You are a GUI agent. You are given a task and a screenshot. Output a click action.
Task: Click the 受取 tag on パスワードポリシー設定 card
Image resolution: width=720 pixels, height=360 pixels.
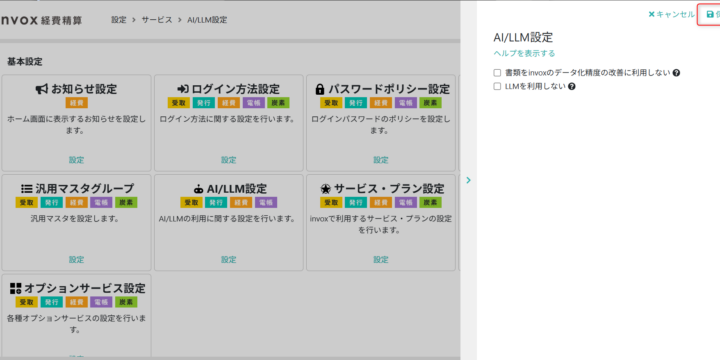(x=331, y=103)
